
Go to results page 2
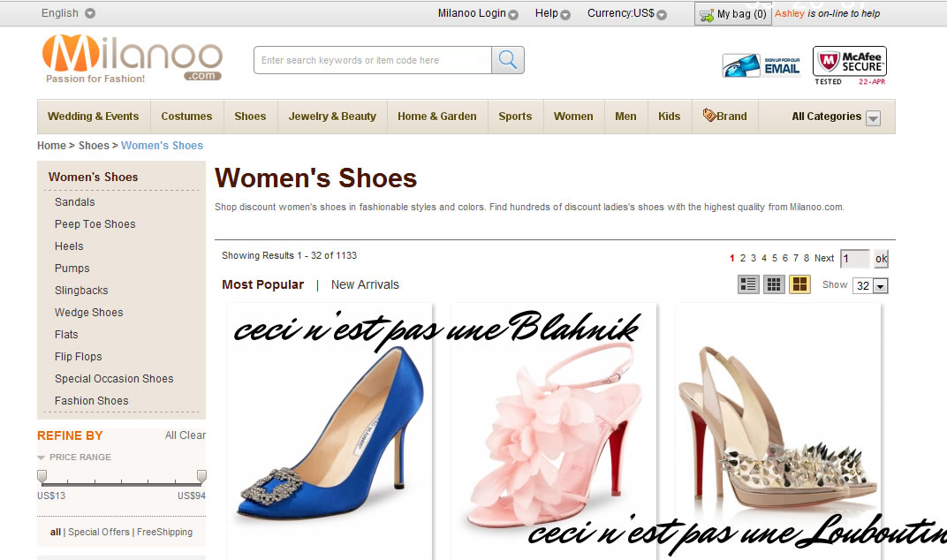click(x=743, y=258)
